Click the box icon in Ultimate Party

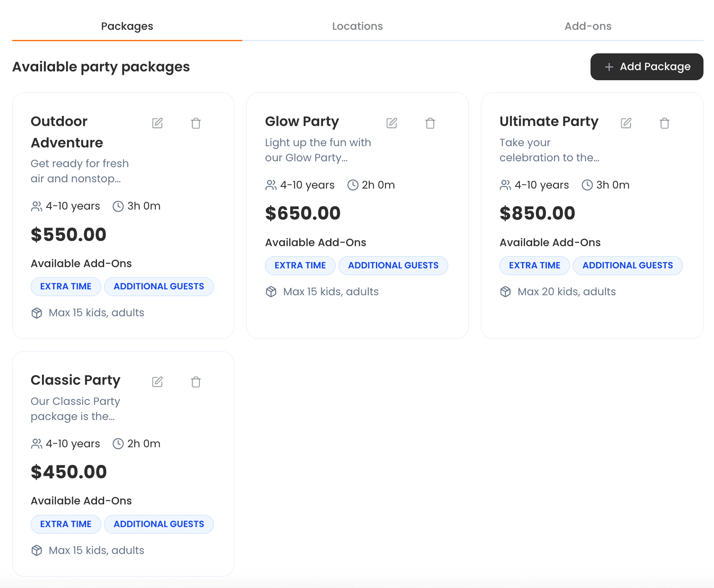click(x=505, y=292)
